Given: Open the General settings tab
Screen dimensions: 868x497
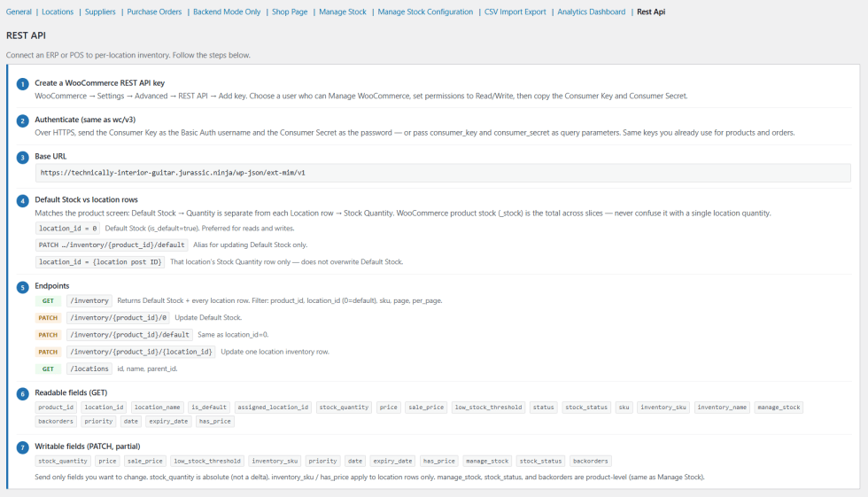Looking at the screenshot, I should click(19, 12).
